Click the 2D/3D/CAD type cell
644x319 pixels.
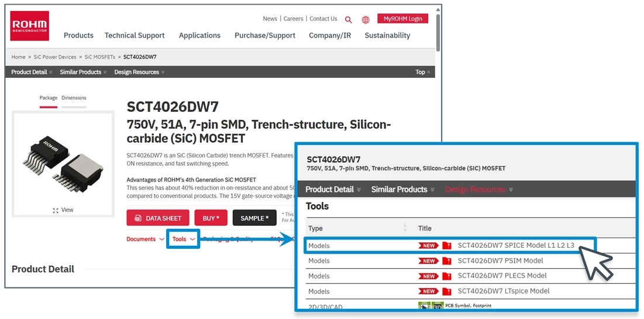click(x=325, y=307)
